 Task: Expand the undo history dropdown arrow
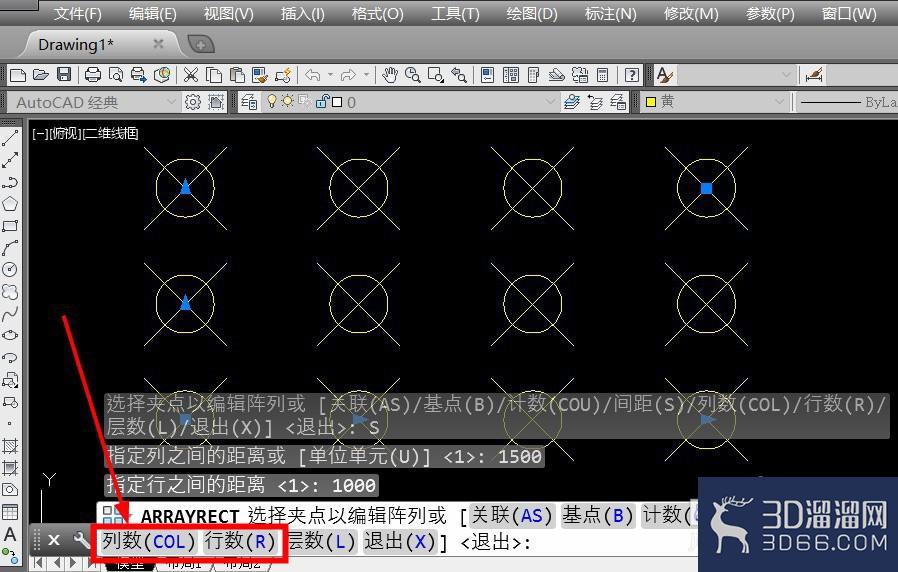(x=330, y=75)
